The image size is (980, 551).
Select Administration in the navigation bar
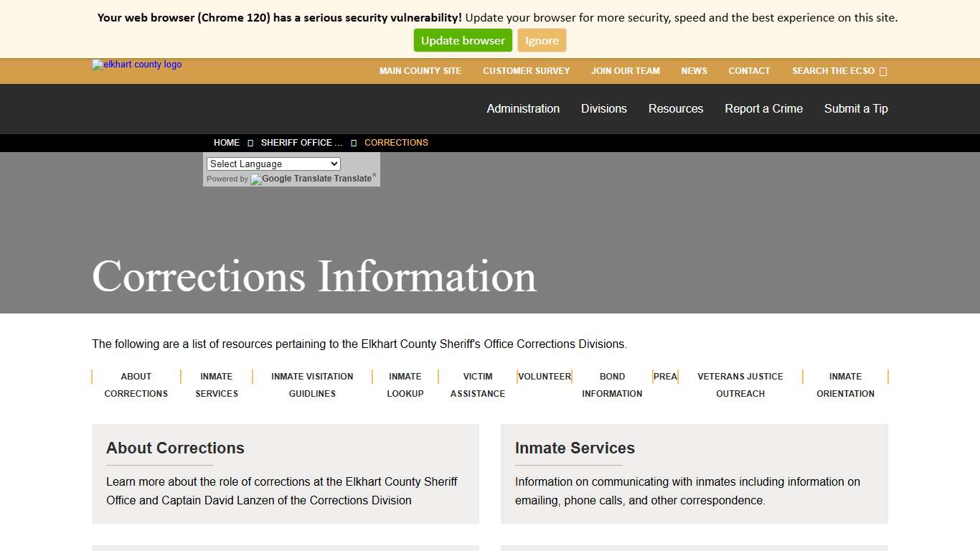tap(522, 108)
